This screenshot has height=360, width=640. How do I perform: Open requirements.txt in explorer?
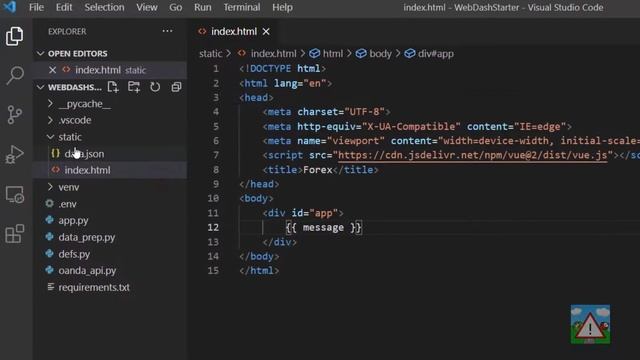pos(94,287)
